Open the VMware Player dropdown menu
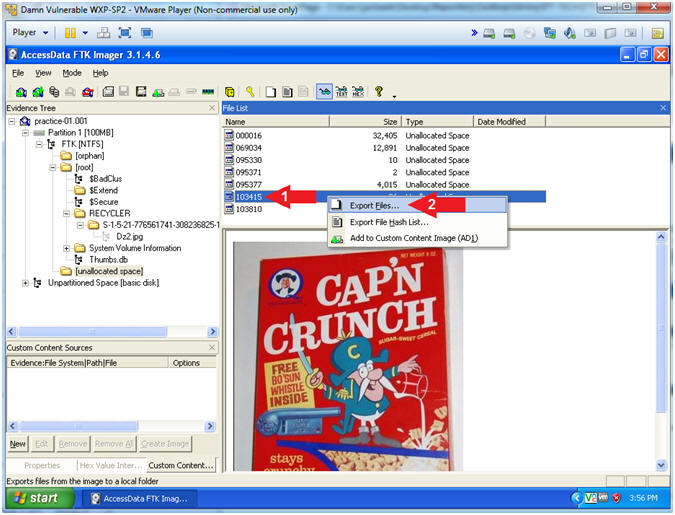Viewport: 675px width, 515px height. (30, 33)
